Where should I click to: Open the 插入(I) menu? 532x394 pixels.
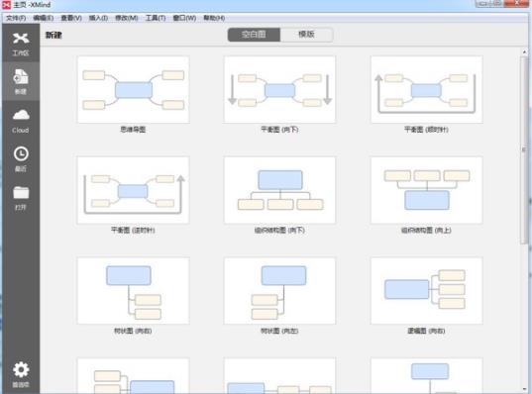(x=98, y=18)
